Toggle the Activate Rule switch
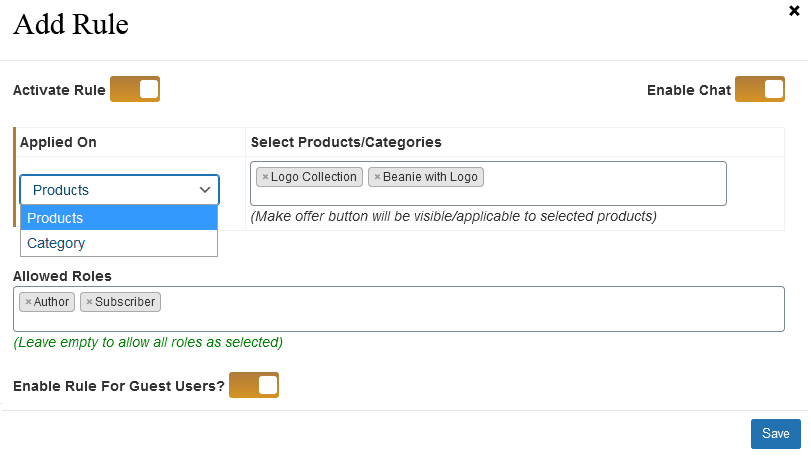 click(x=135, y=90)
